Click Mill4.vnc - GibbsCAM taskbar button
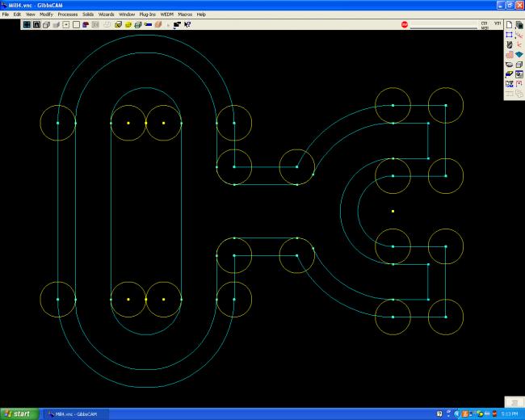Screen dimensions: 525x420 [x=76, y=414]
